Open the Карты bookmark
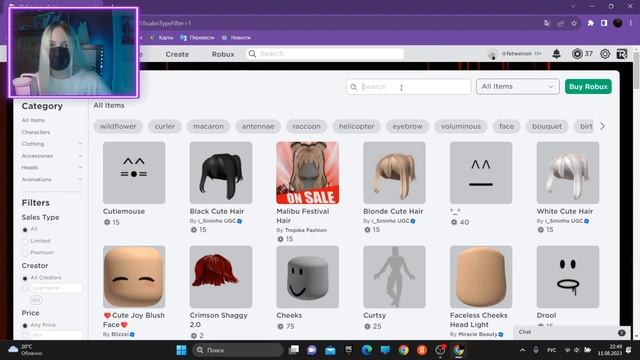640x360 pixels. pyautogui.click(x=162, y=38)
